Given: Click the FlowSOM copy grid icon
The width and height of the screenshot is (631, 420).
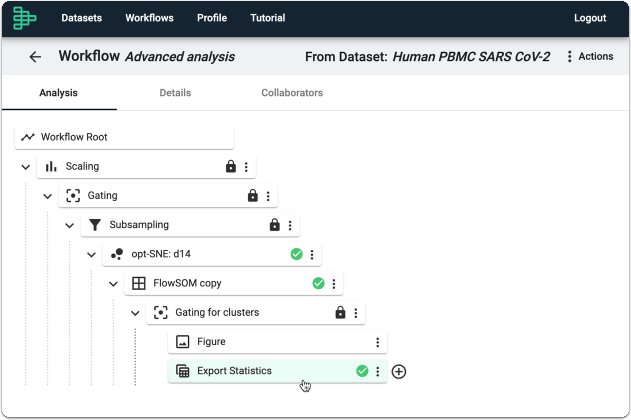Looking at the screenshot, I should pos(139,283).
